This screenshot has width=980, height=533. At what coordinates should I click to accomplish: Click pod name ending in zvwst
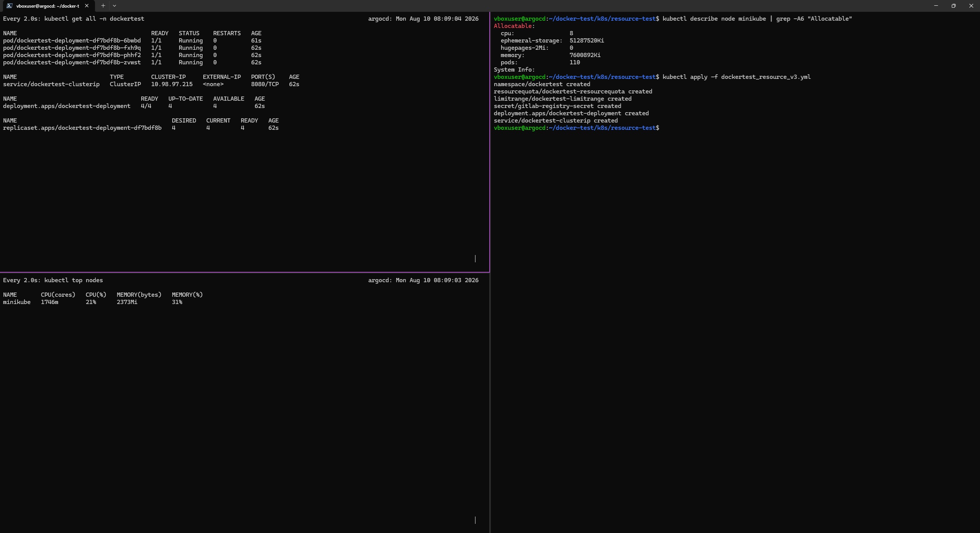72,62
